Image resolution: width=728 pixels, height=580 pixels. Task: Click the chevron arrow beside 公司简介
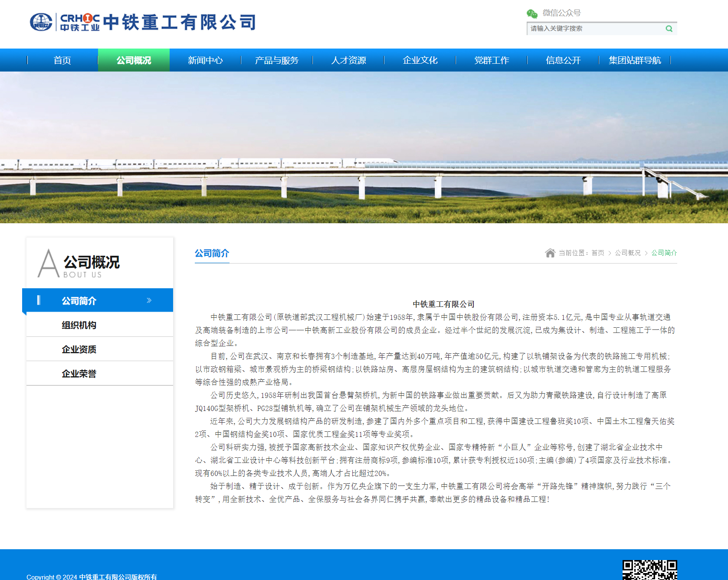coord(149,300)
